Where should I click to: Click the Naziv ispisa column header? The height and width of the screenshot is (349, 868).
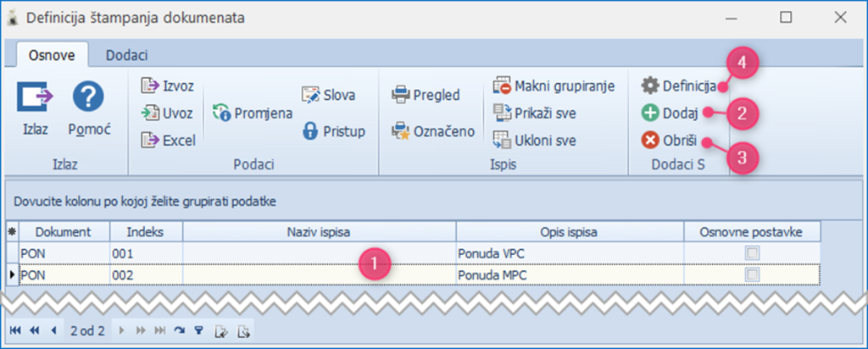(319, 230)
